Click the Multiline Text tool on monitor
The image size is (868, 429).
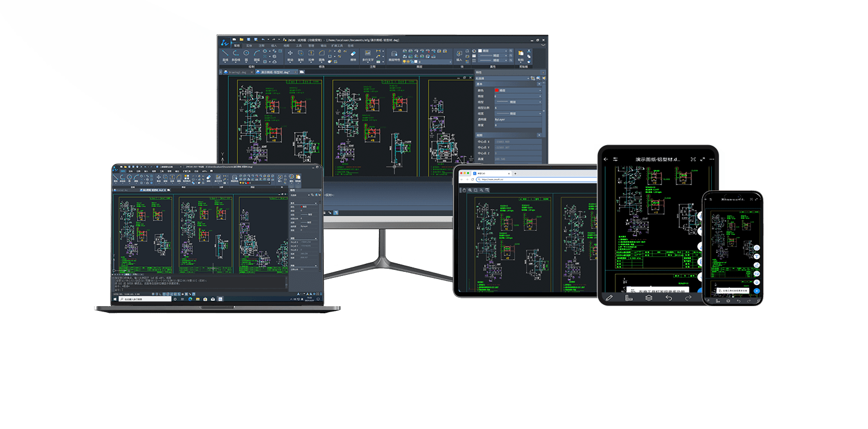367,55
